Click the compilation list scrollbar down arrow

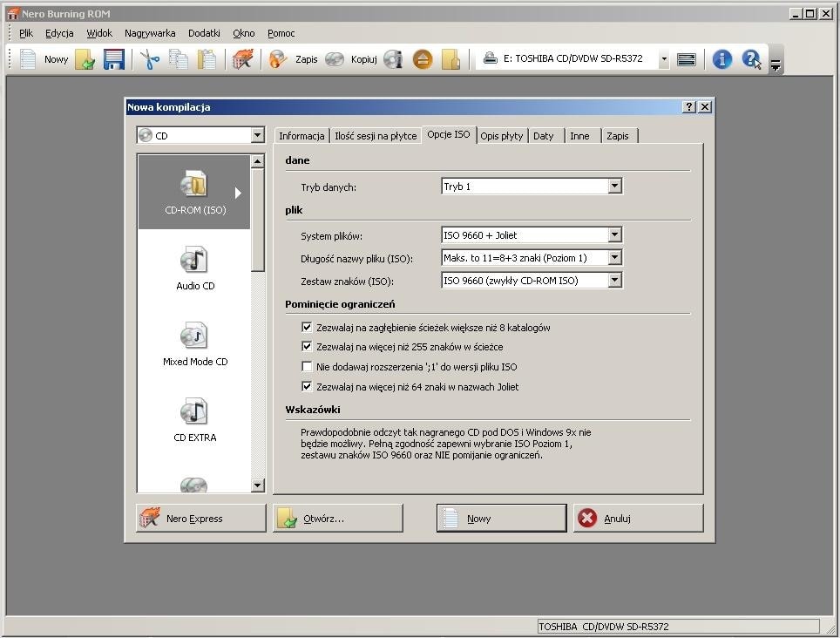click(257, 485)
